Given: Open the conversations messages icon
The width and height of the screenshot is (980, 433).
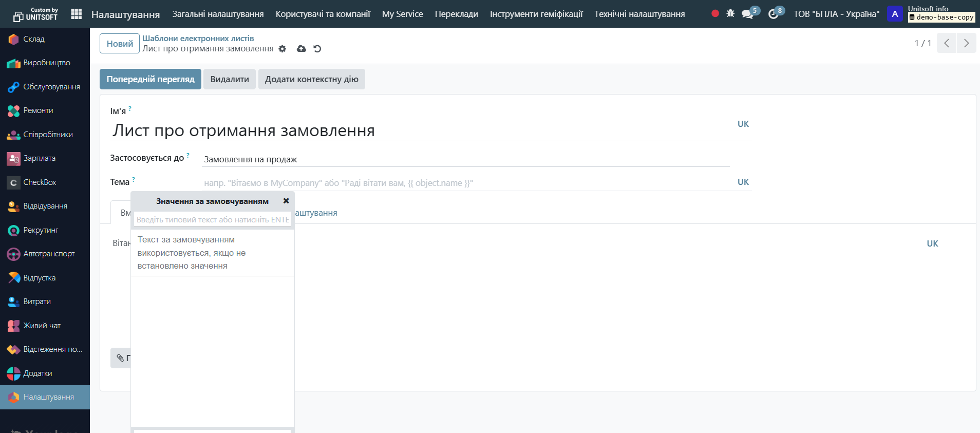Looking at the screenshot, I should 748,14.
